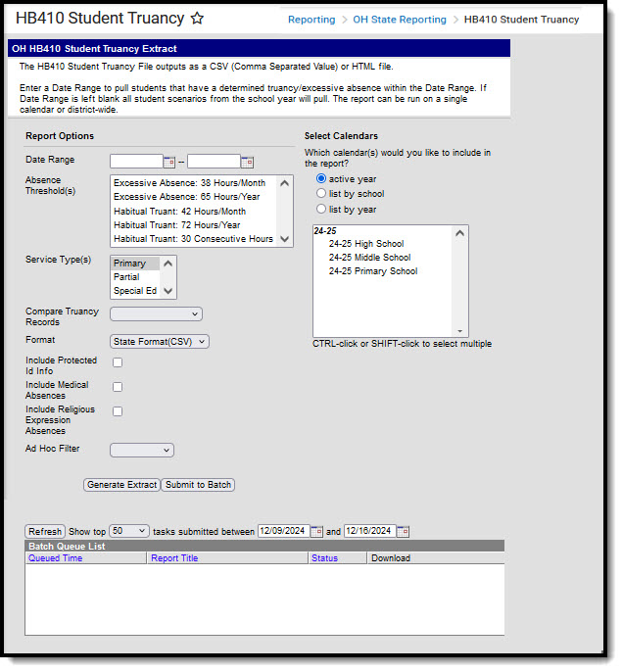Click Date Range end input field
The image size is (622, 672).
click(x=215, y=163)
